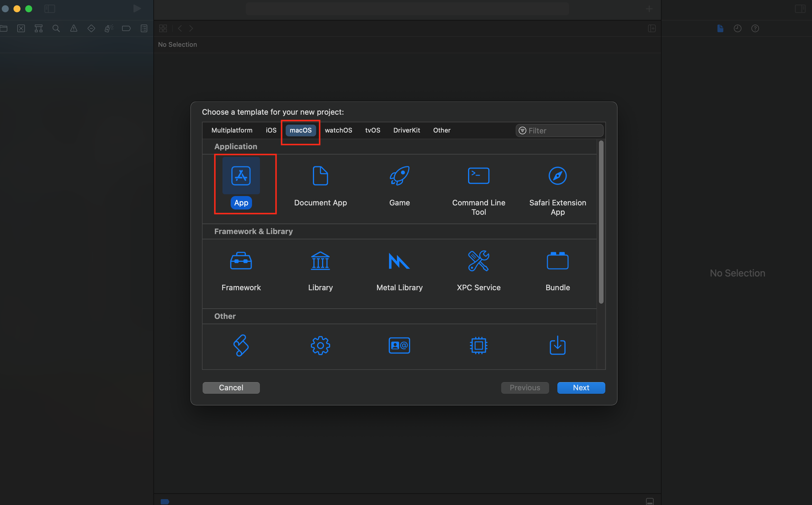
Task: Click the Next button
Action: coord(581,387)
